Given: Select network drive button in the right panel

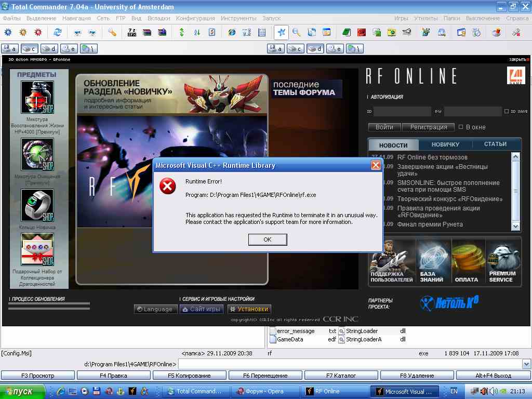Looking at the screenshot, I should (354, 49).
